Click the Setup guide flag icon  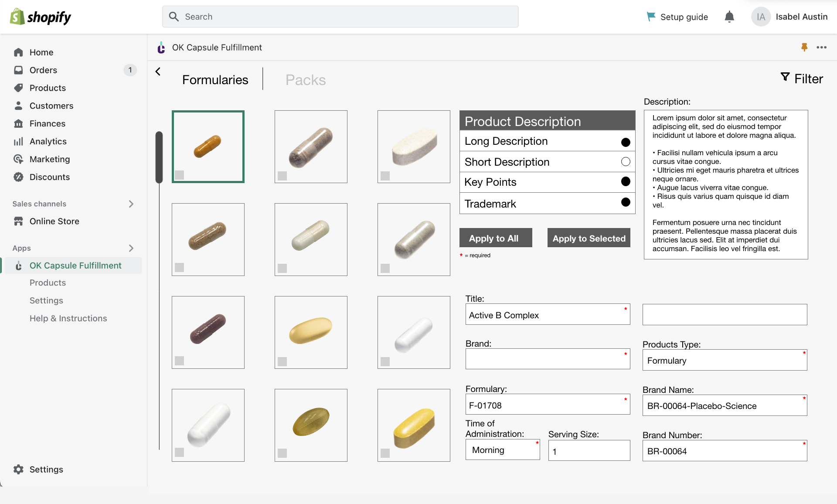coord(651,17)
